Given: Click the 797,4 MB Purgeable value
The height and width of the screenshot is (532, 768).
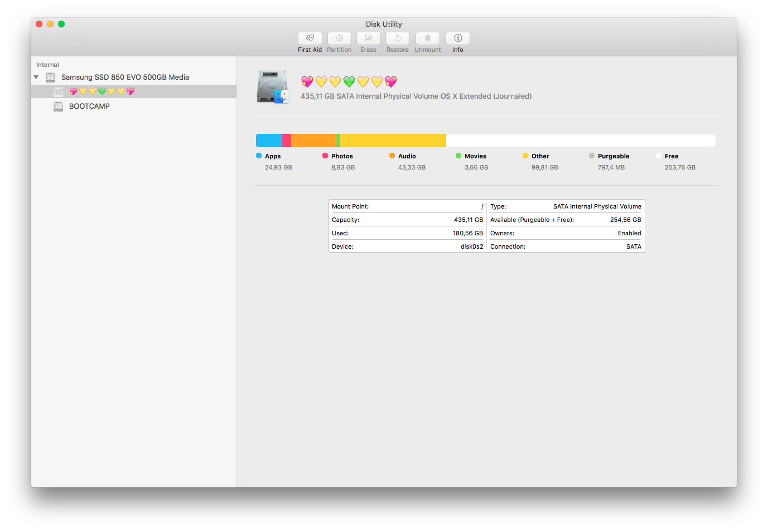Looking at the screenshot, I should tap(611, 167).
